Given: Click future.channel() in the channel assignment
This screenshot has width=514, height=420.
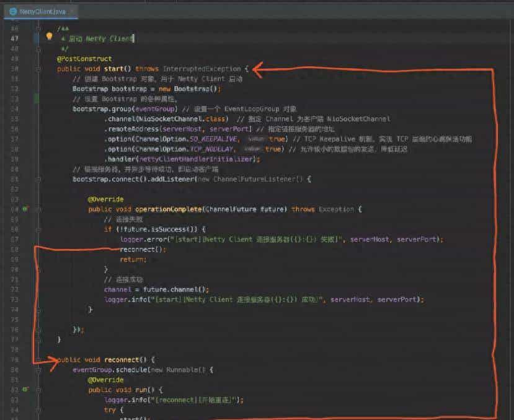Looking at the screenshot, I should (x=174, y=290).
